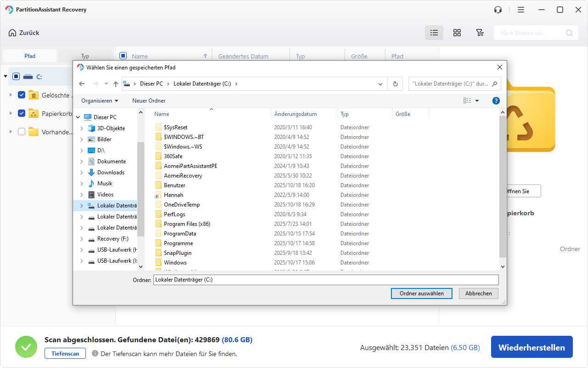Expand the Papierkorb tree node
588x368 pixels.
tap(11, 113)
